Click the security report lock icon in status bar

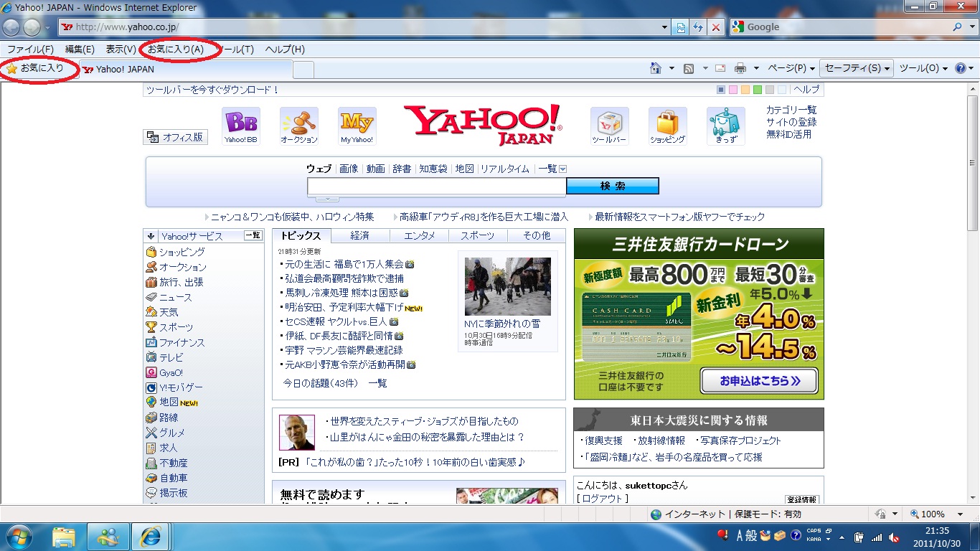(x=881, y=514)
